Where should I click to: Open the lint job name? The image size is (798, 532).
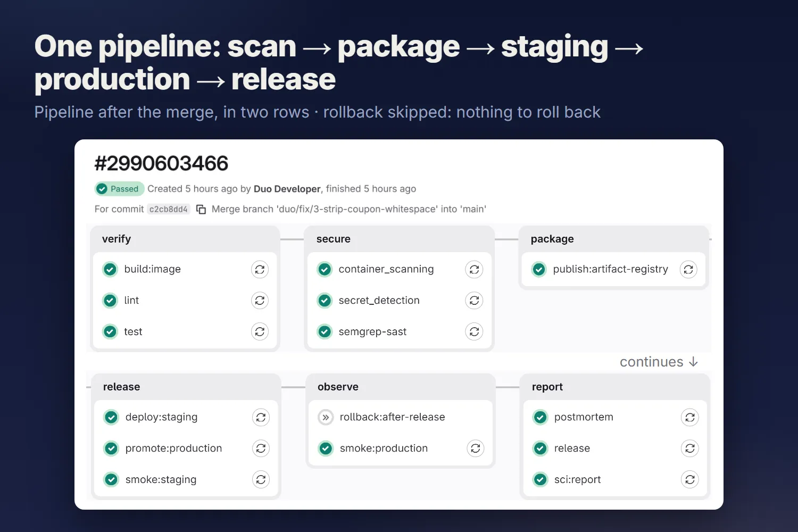point(131,301)
